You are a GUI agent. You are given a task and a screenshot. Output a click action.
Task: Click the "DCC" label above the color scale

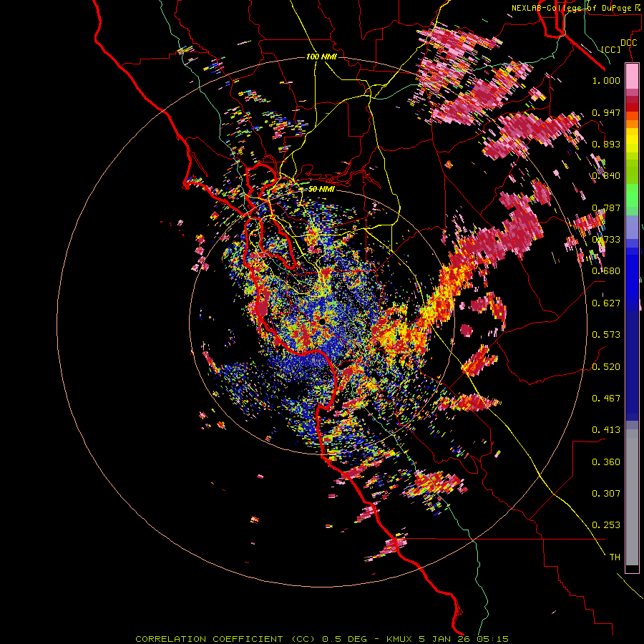point(628,43)
